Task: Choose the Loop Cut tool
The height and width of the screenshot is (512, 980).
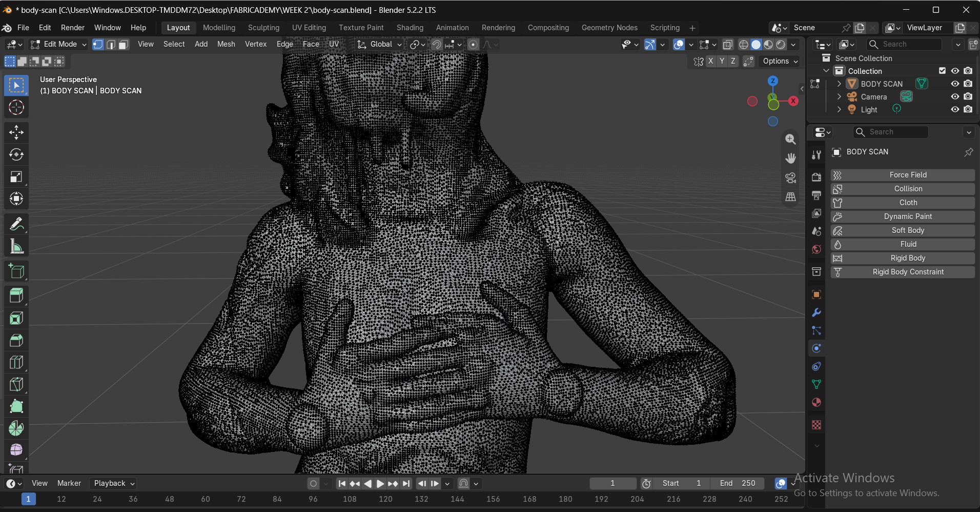Action: (16, 362)
